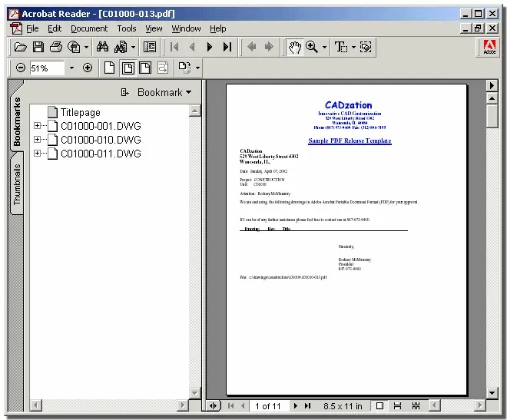Click the expand current bookmark icon
Viewport: 507px width, 420px height.
124,92
